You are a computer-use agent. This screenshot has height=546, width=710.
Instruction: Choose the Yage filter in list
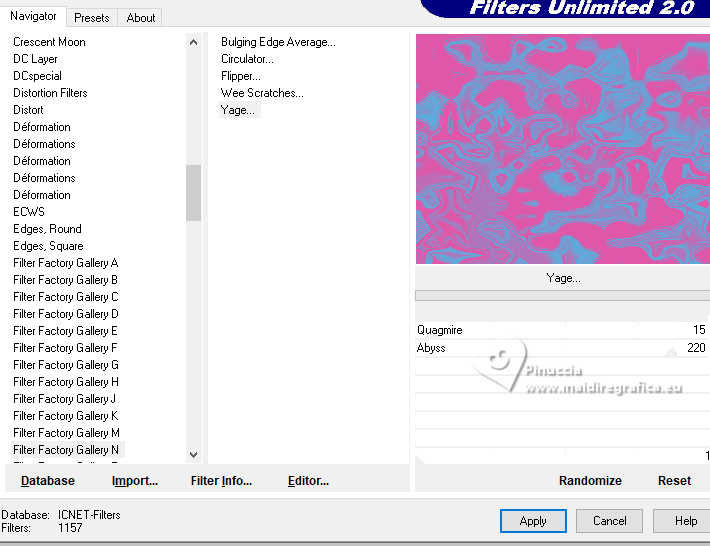tap(238, 110)
